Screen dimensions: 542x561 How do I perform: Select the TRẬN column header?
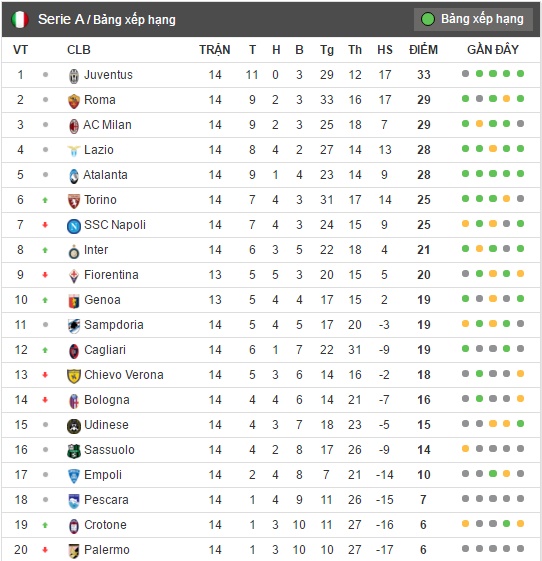(x=215, y=50)
